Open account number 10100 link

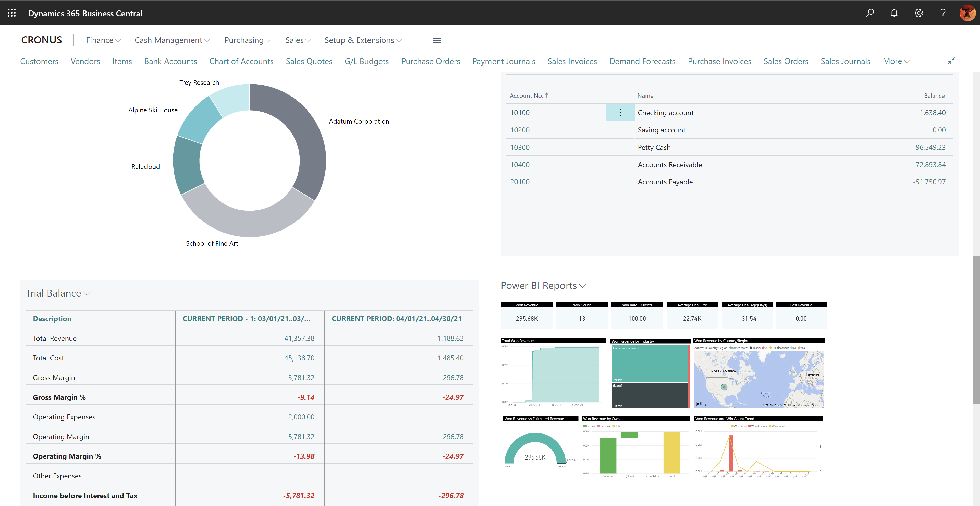[520, 113]
